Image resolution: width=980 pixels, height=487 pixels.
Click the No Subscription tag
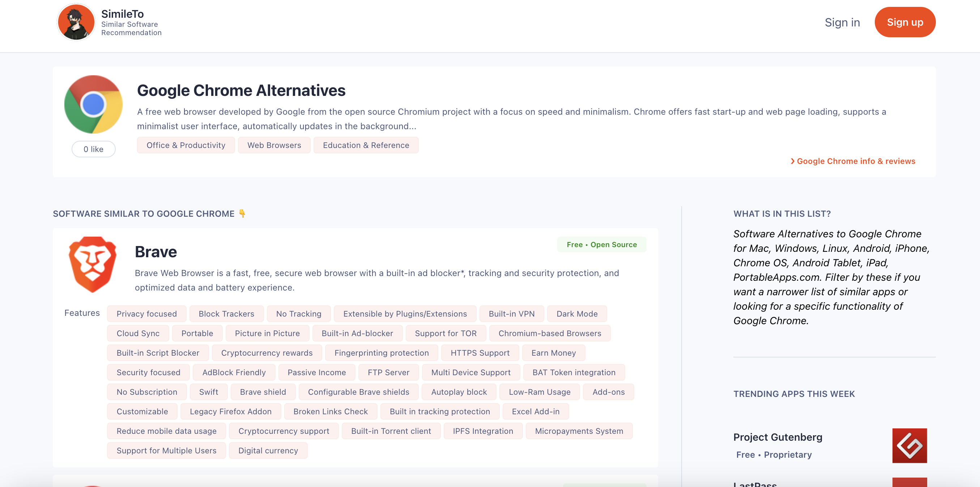[x=147, y=392]
